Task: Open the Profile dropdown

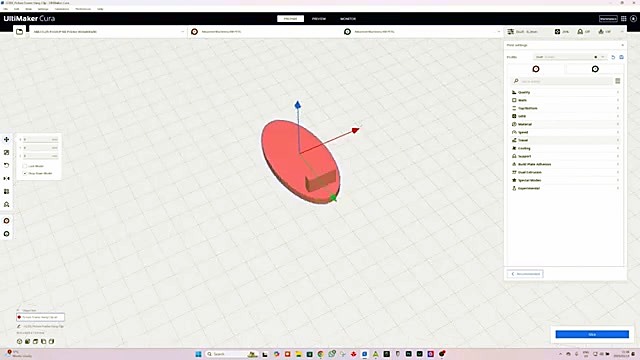Action: click(x=570, y=57)
